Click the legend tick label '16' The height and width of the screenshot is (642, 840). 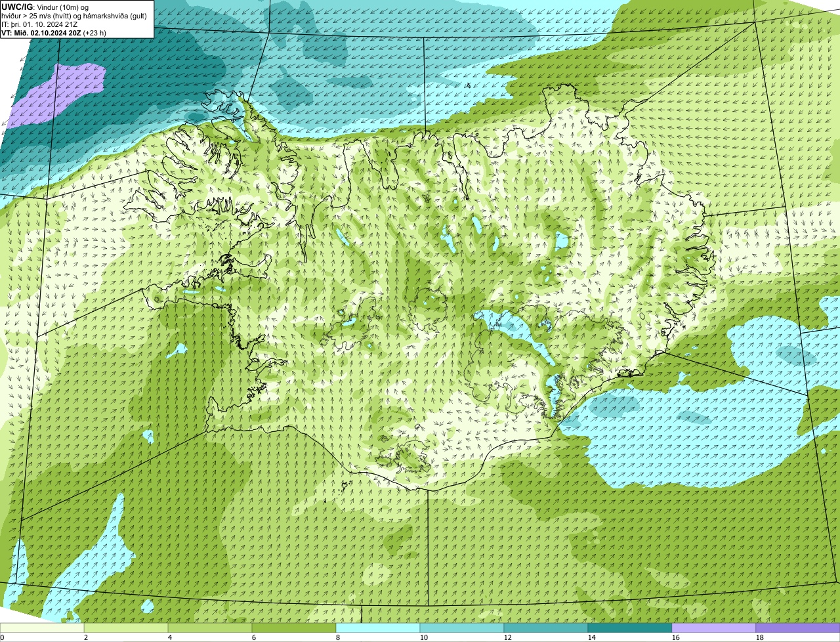click(675, 637)
